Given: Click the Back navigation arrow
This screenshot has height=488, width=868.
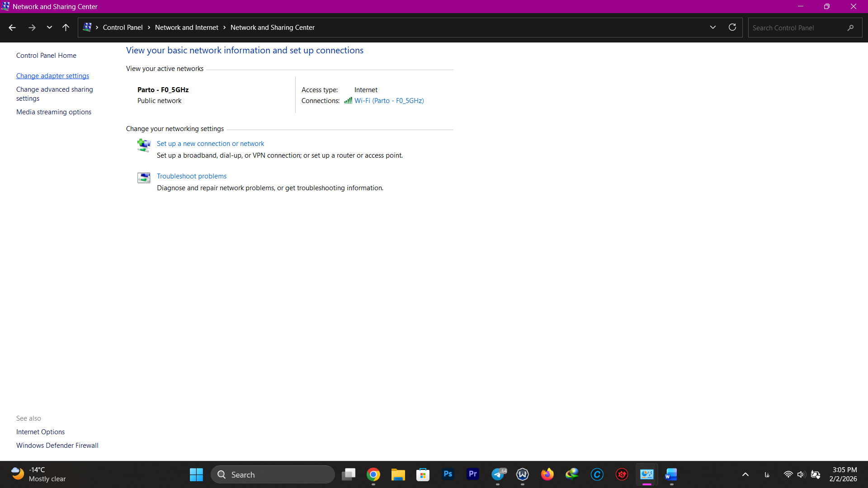Looking at the screenshot, I should [12, 28].
